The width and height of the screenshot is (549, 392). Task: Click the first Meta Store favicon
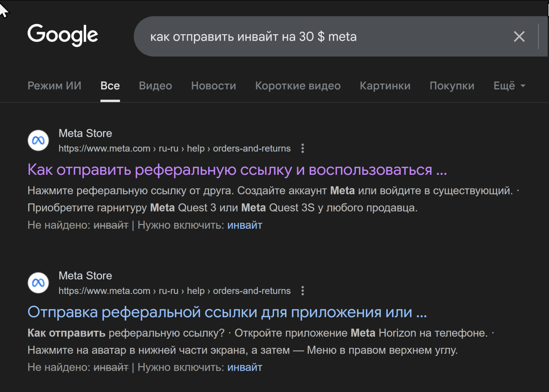click(38, 141)
